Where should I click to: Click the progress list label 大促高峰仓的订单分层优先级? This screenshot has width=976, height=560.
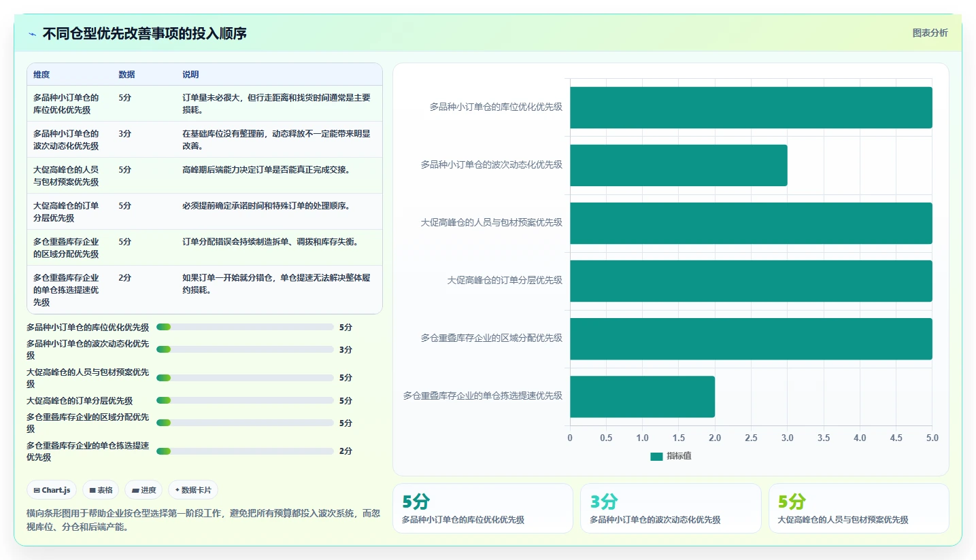pos(80,401)
